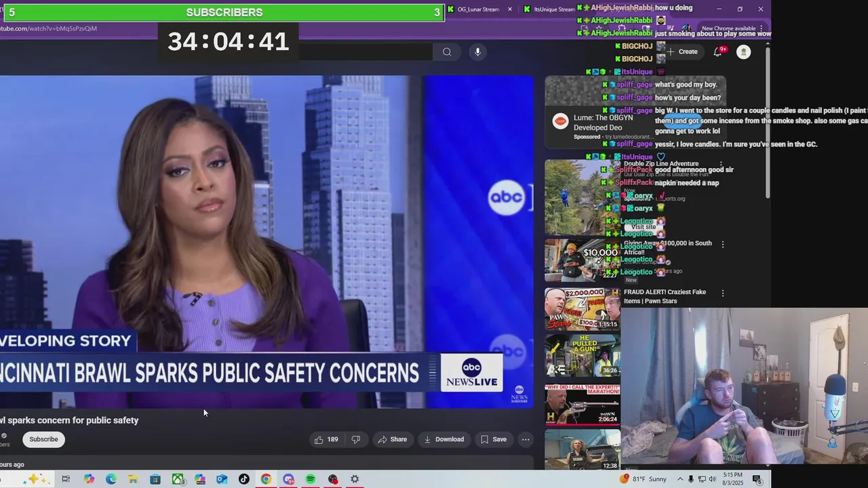The height and width of the screenshot is (488, 868).
Task: Open the YouTube account avatar menu
Action: coord(744,52)
